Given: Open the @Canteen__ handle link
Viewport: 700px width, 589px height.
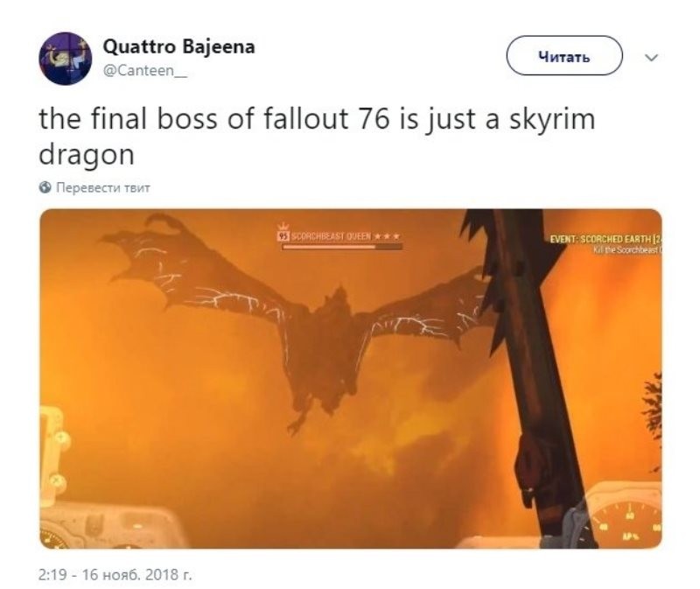Looking at the screenshot, I should pos(145,71).
